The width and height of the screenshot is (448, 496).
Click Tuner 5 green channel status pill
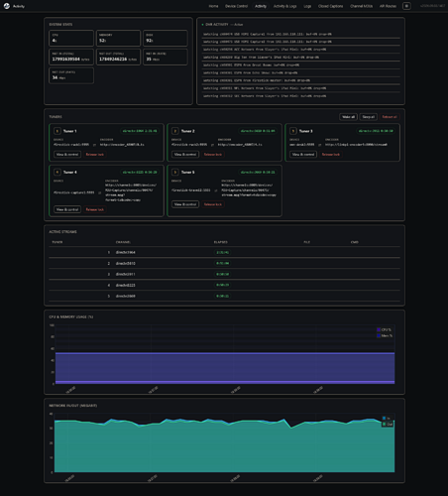(258, 172)
